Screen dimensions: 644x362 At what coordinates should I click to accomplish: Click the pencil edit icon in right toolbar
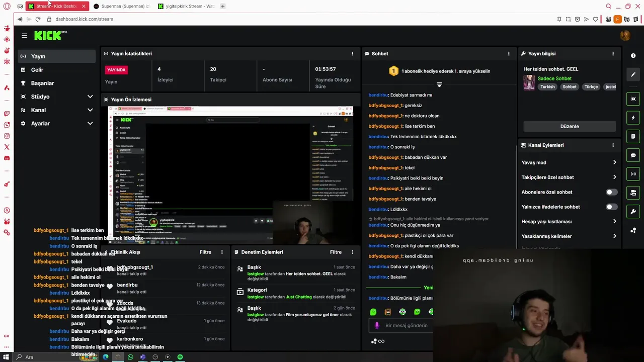(x=633, y=74)
